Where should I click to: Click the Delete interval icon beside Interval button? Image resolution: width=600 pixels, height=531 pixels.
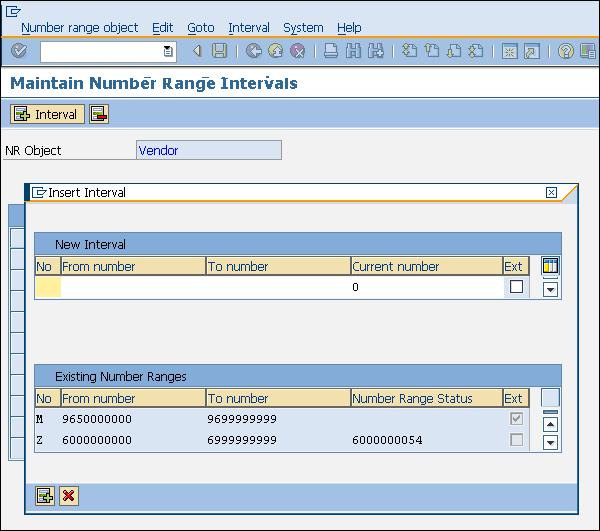tap(98, 114)
